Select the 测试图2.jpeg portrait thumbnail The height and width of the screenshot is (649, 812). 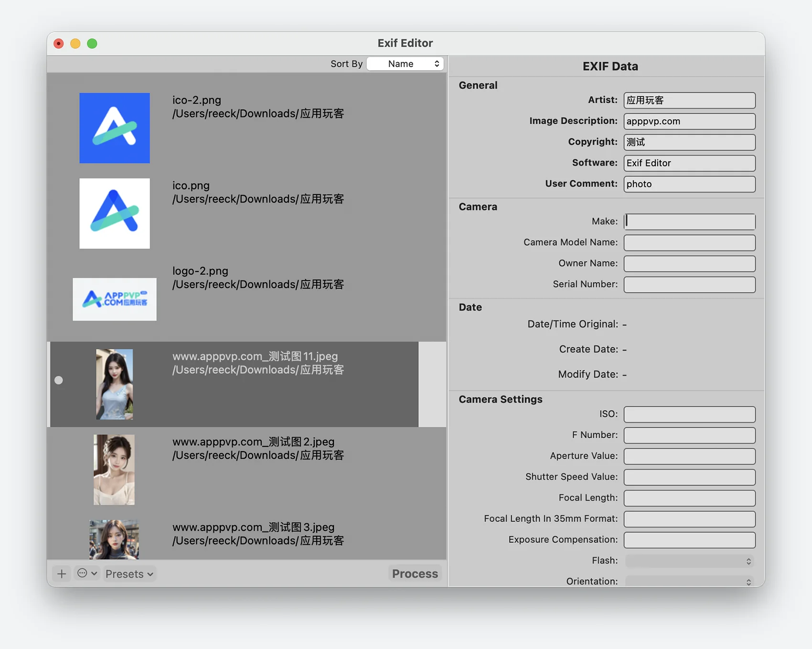(114, 470)
